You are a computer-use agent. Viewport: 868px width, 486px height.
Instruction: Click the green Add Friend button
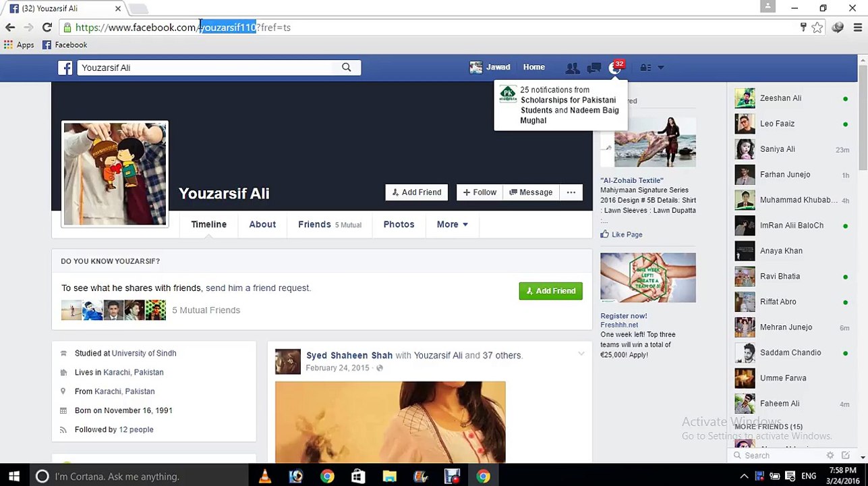click(550, 291)
